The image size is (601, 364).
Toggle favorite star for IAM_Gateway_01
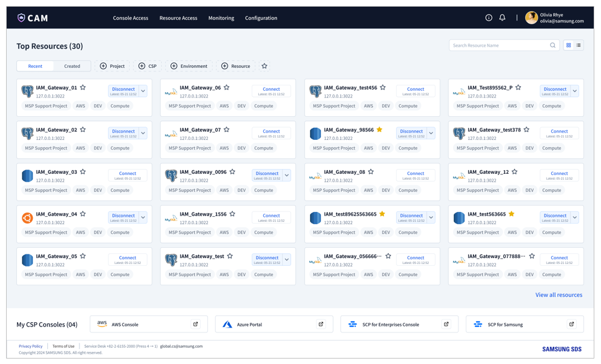(83, 88)
